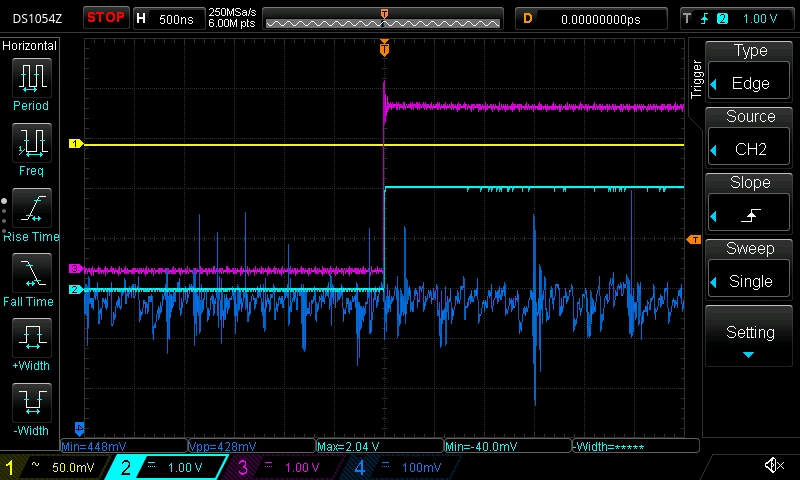Viewport: 800px width, 480px height.
Task: Click the red STOP status button
Action: (x=106, y=18)
